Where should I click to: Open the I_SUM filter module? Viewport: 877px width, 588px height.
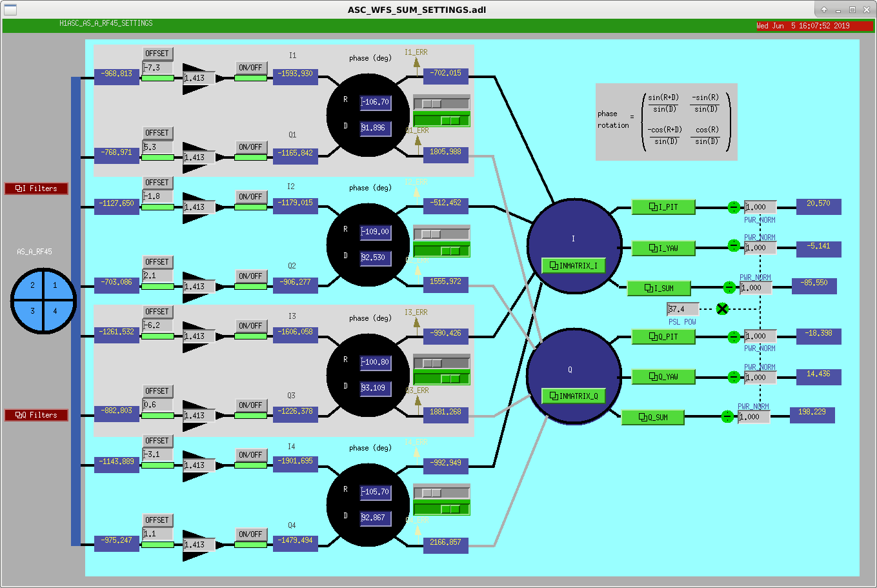[x=659, y=288]
